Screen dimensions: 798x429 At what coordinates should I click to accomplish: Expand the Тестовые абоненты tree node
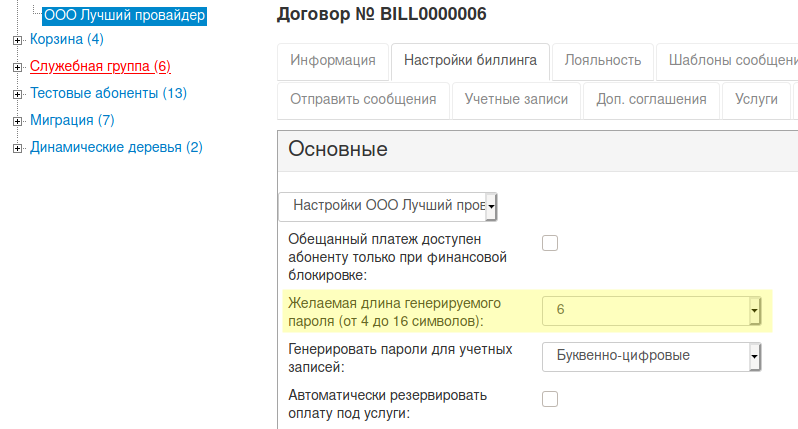(17, 94)
